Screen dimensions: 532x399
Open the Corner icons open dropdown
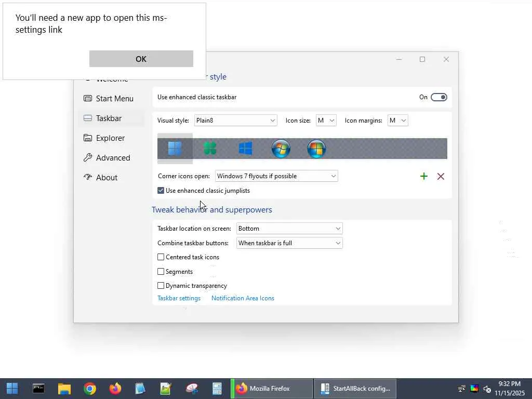coord(276,176)
